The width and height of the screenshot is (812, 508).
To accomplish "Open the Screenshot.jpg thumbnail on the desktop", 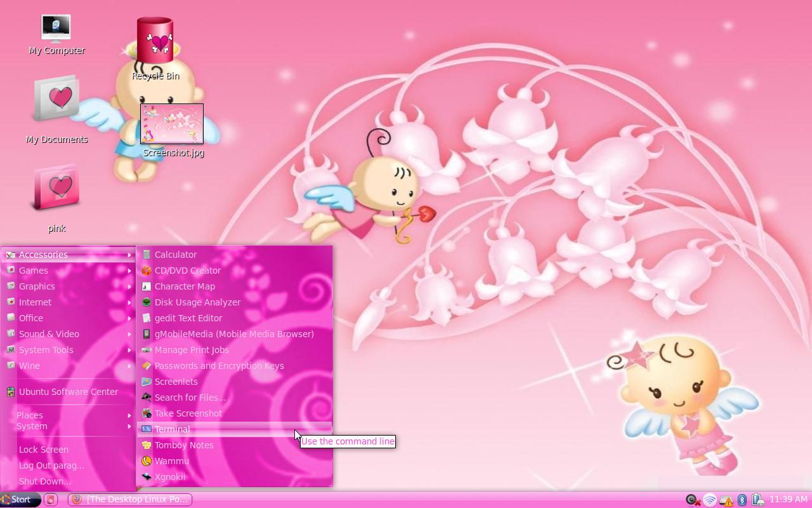I will click(172, 124).
